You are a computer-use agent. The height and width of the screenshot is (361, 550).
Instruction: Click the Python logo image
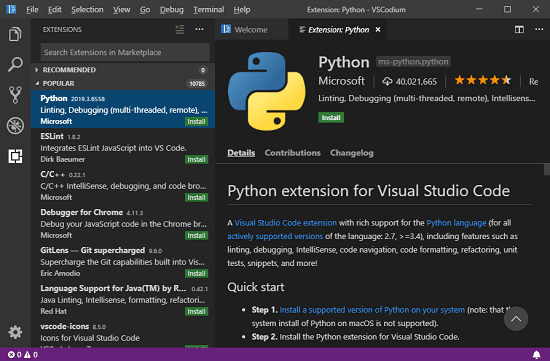point(267,91)
